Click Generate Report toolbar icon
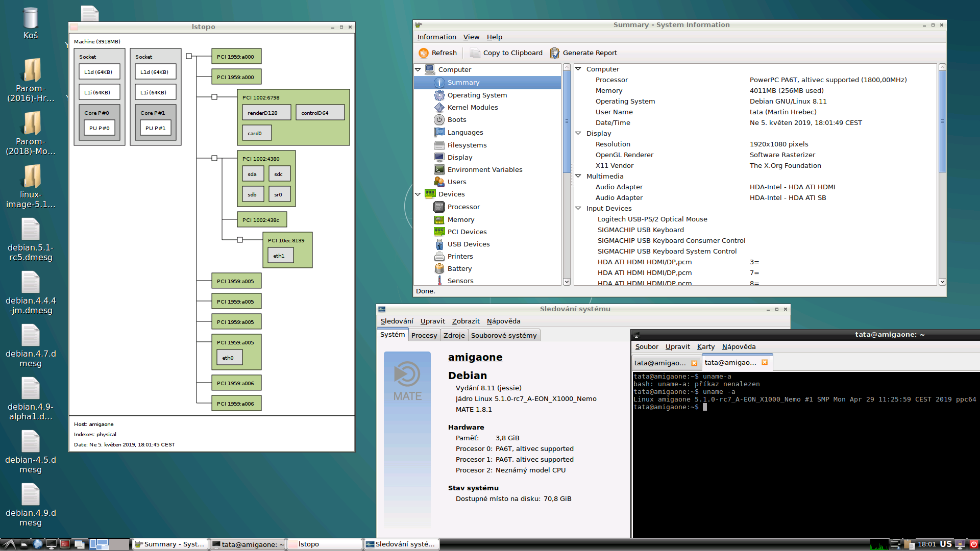This screenshot has height=551, width=980. [x=555, y=53]
